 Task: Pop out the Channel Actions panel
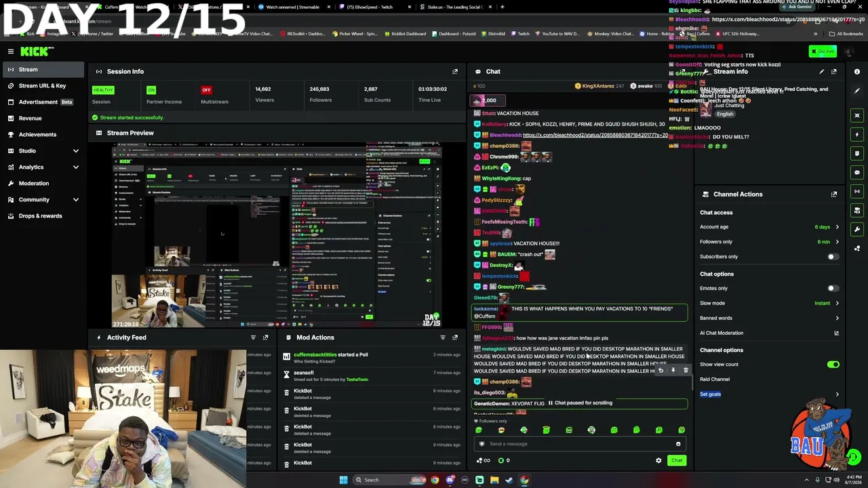tap(834, 195)
